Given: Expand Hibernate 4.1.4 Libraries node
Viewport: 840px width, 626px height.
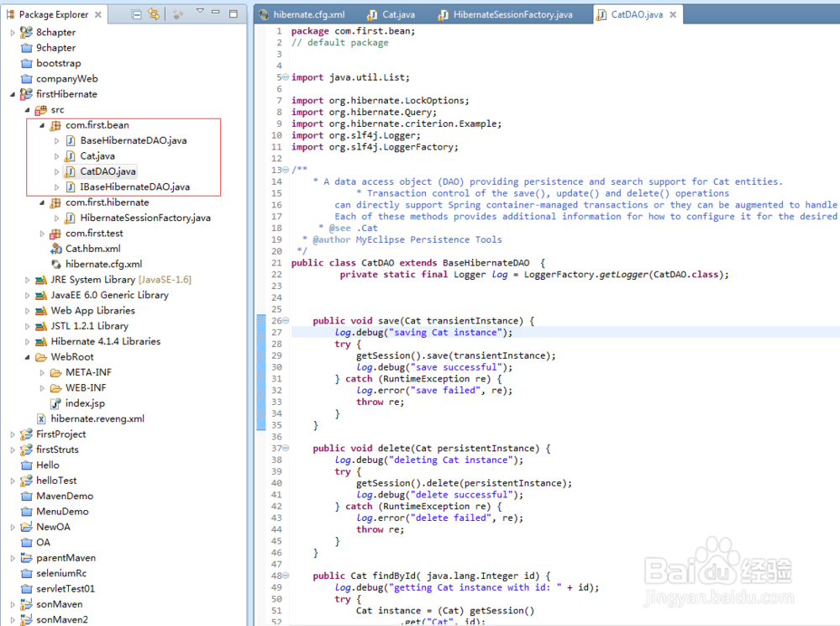Looking at the screenshot, I should click(x=28, y=341).
